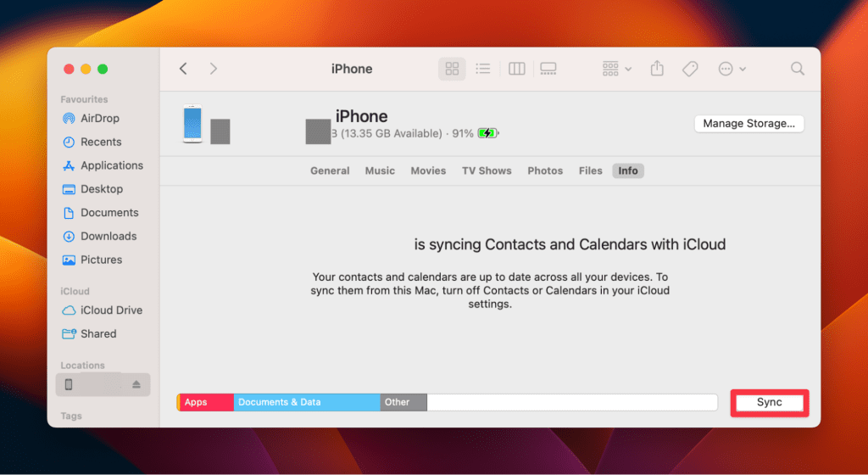Open AirDrop in the sidebar
The width and height of the screenshot is (868, 475).
(x=99, y=119)
